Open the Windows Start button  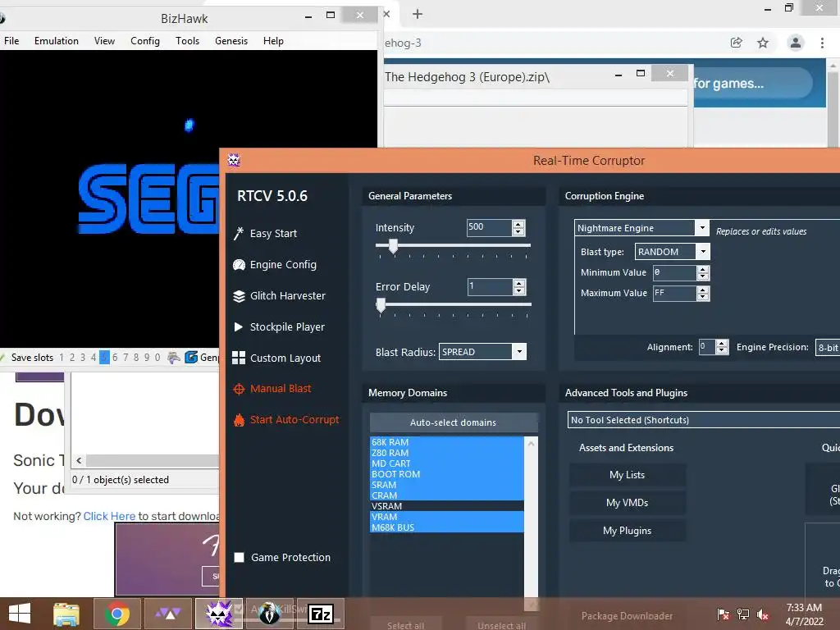[x=20, y=614]
